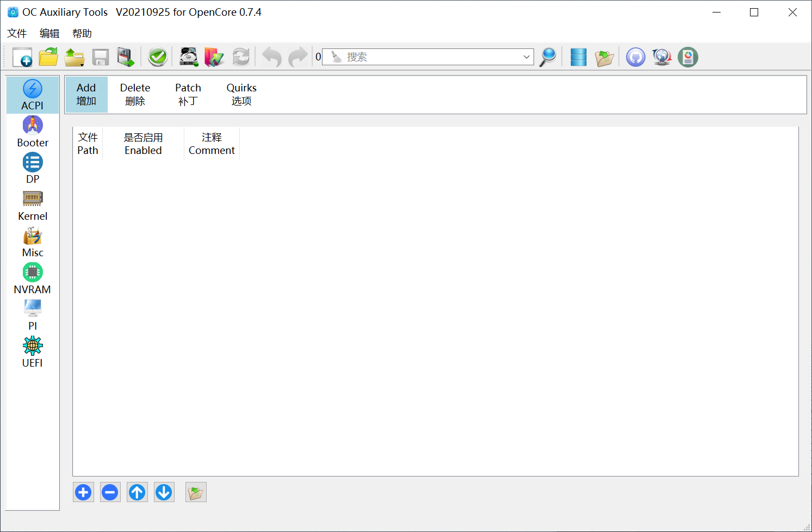Viewport: 812px width, 532px height.
Task: Click the globe monitor web icon
Action: 661,57
